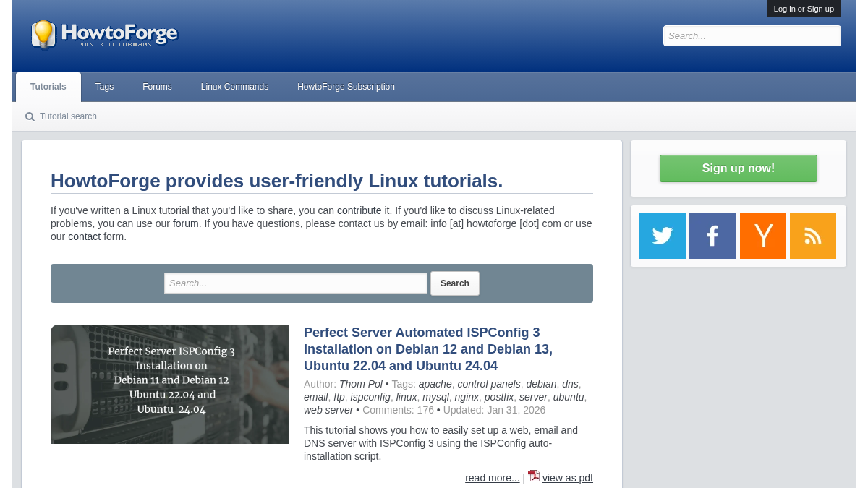Click the read more... link

(493, 478)
